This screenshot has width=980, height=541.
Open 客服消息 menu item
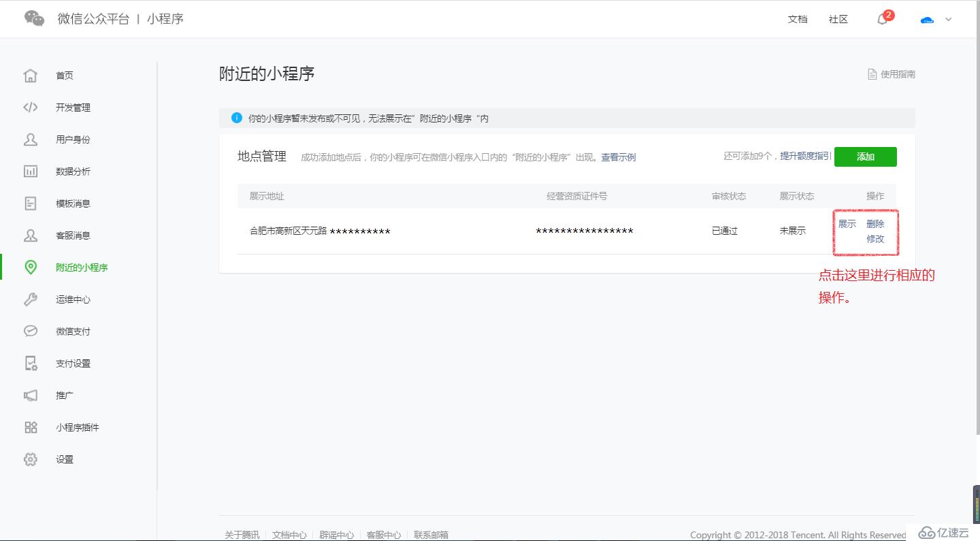point(73,235)
